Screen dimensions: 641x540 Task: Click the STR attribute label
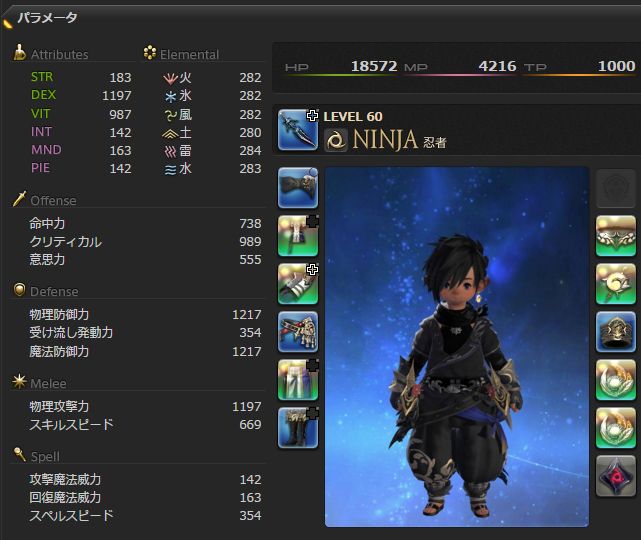pyautogui.click(x=42, y=77)
